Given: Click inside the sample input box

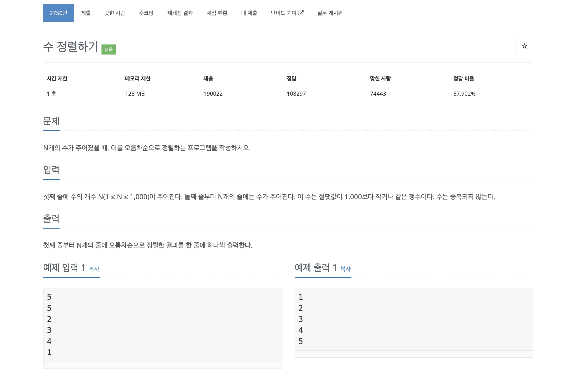Looking at the screenshot, I should tap(162, 325).
